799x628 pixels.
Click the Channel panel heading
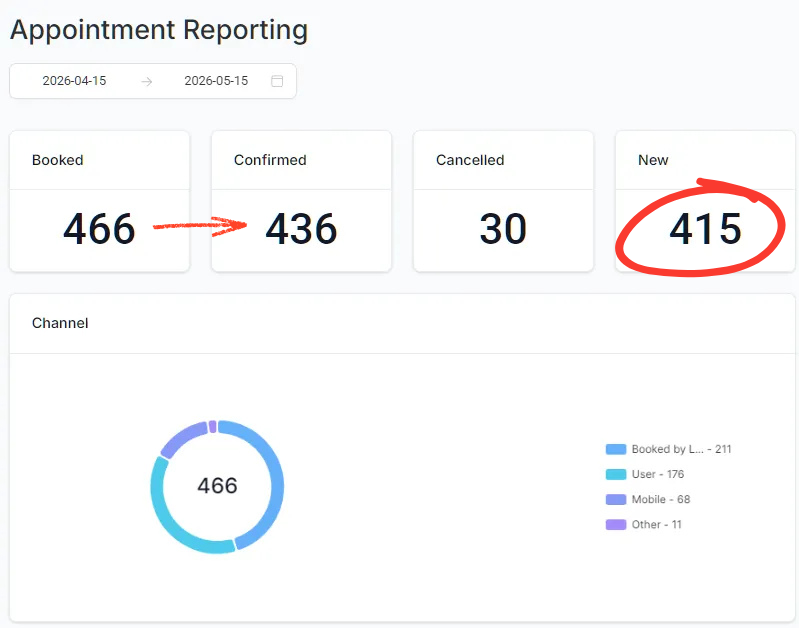pos(60,323)
